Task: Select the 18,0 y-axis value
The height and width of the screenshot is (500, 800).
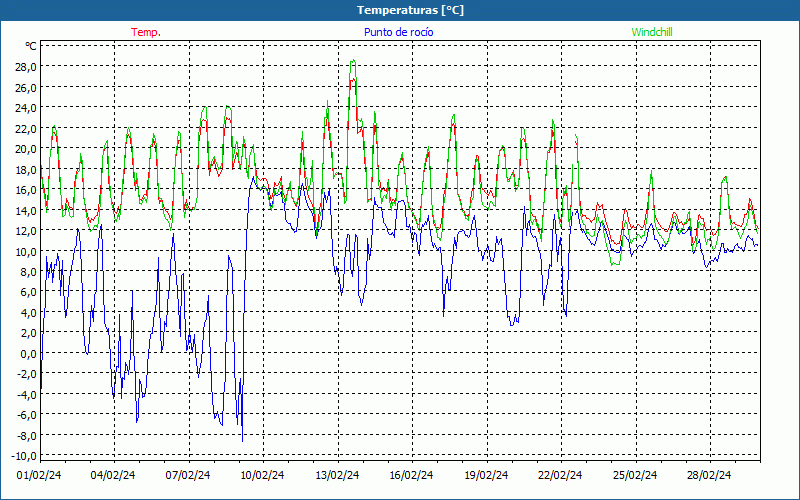Action: [x=27, y=169]
